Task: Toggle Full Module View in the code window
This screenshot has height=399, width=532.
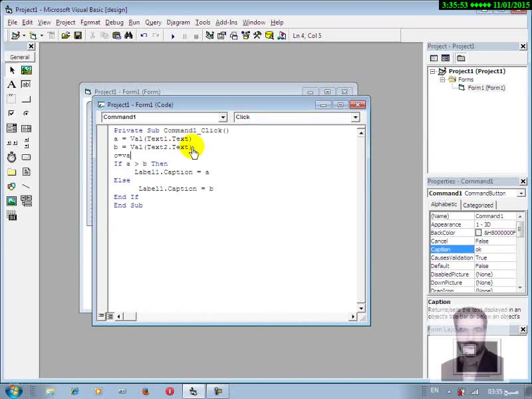Action: point(110,317)
